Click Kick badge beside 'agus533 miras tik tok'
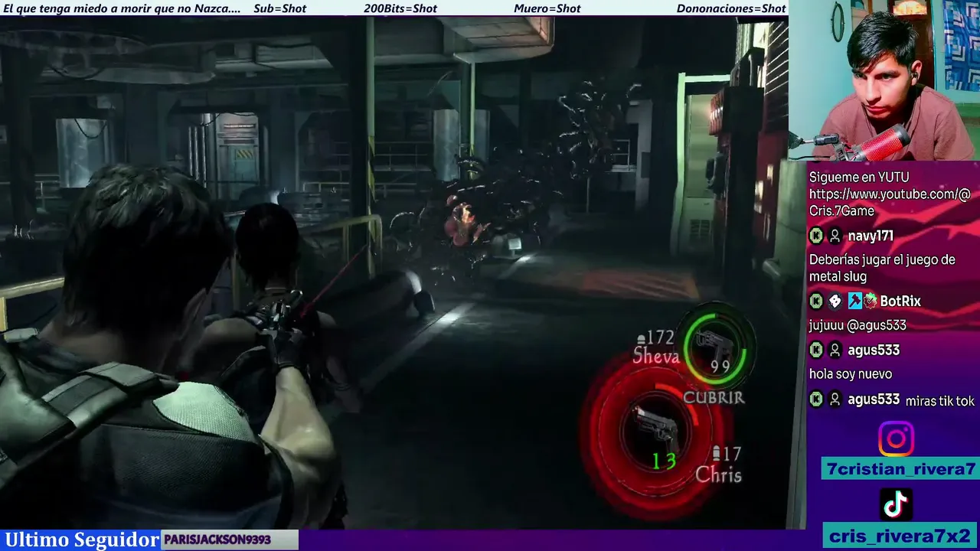 pos(816,399)
